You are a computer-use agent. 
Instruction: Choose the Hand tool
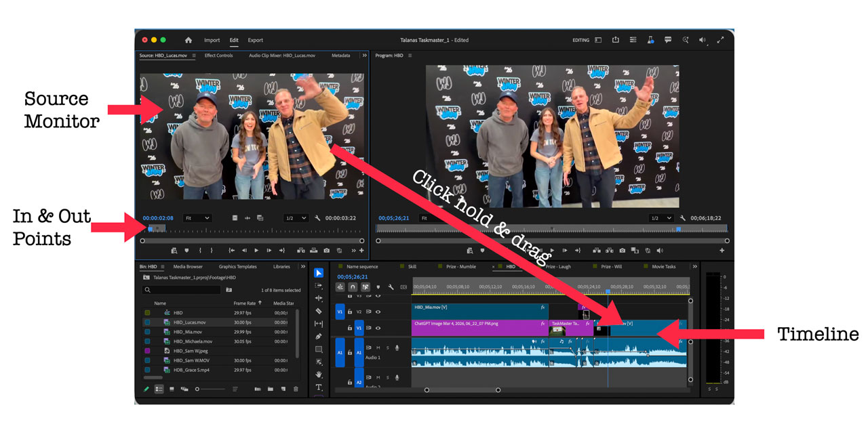319,374
